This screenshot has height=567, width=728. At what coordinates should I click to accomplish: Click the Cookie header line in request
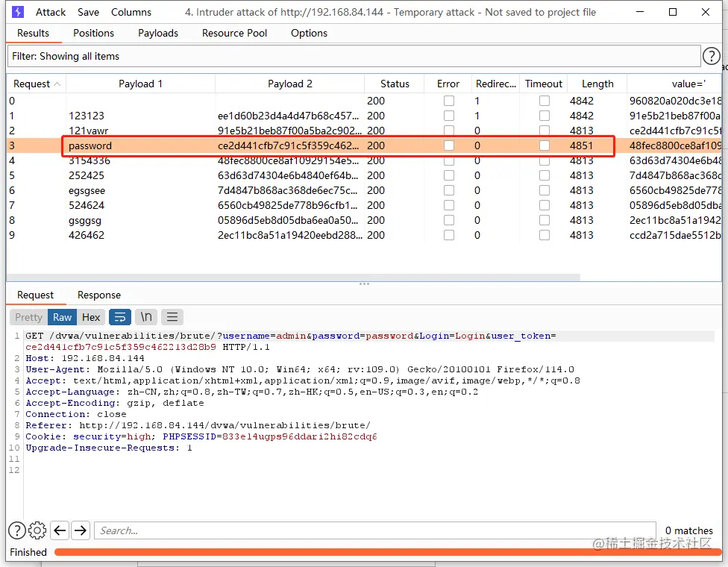201,436
